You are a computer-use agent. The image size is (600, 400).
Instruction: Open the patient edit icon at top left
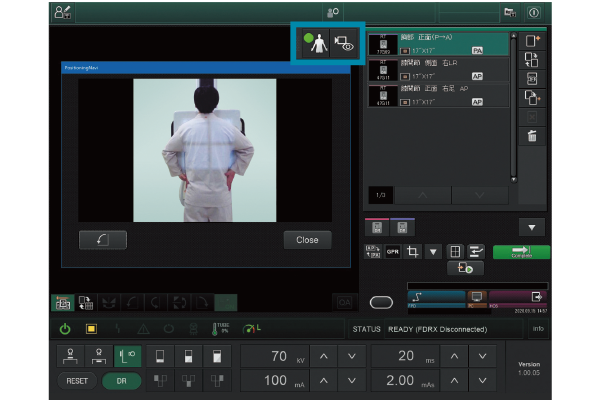pos(62,13)
